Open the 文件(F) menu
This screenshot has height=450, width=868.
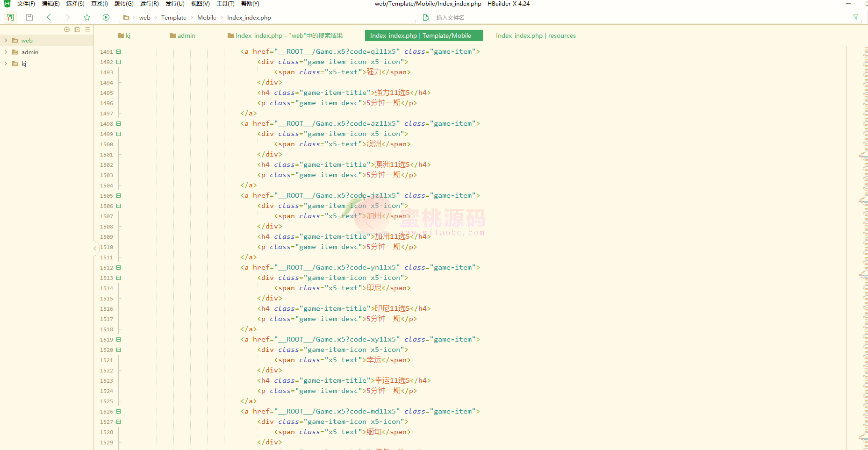[x=26, y=4]
